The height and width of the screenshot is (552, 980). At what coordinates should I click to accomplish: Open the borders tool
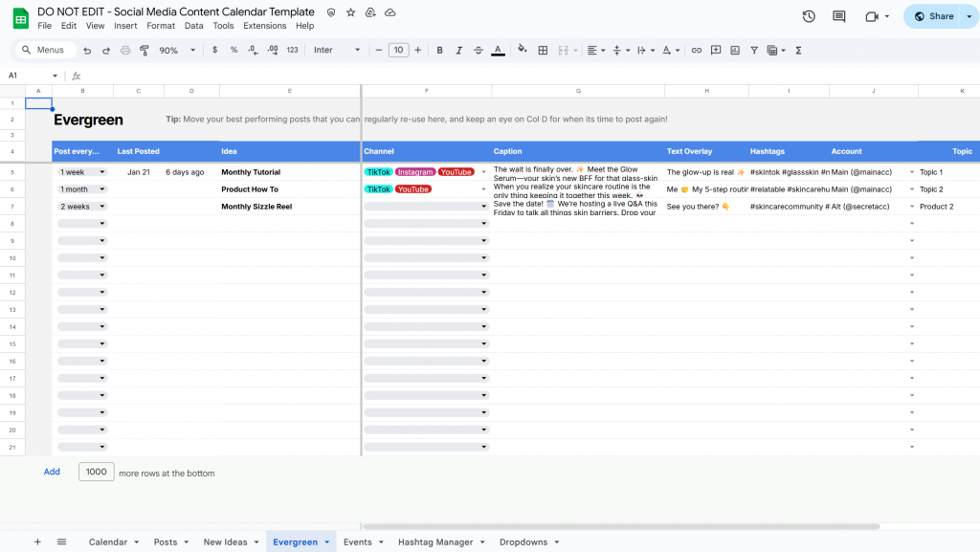coord(543,50)
